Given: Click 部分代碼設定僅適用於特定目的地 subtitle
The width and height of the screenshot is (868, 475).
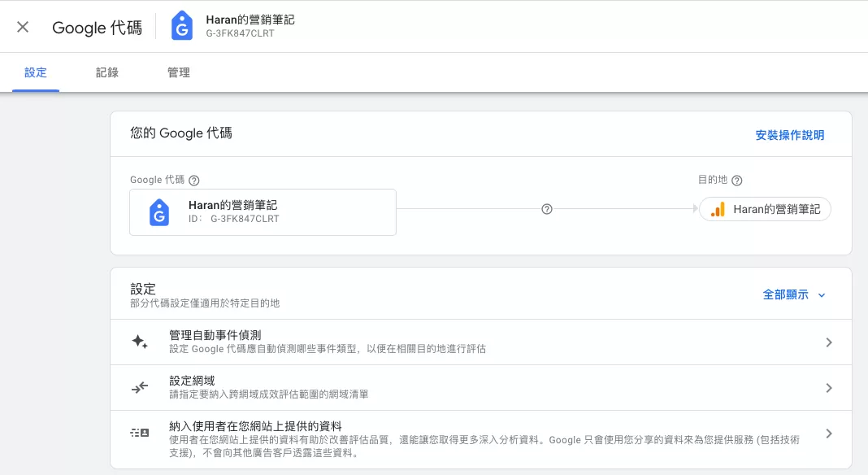Looking at the screenshot, I should click(x=205, y=303).
